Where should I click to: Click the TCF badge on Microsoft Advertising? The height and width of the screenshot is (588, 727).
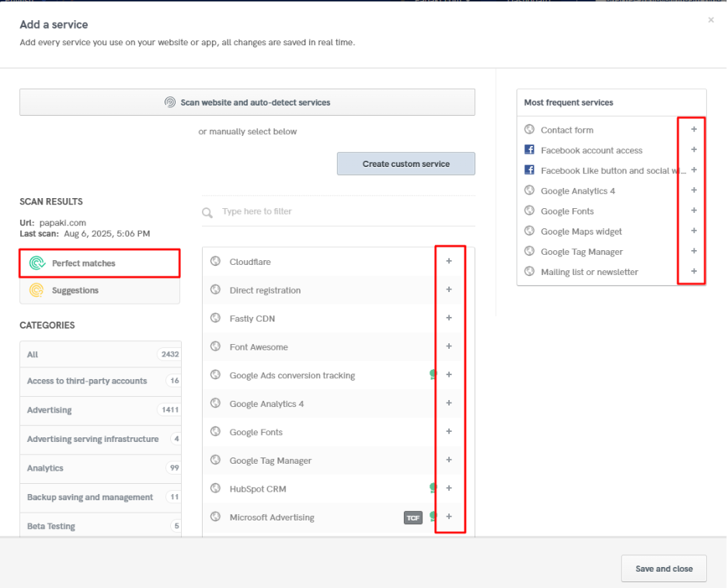click(412, 517)
